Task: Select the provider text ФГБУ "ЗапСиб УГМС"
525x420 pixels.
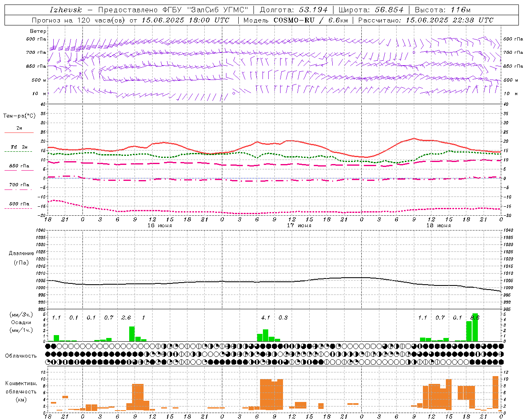Action: [x=206, y=10]
